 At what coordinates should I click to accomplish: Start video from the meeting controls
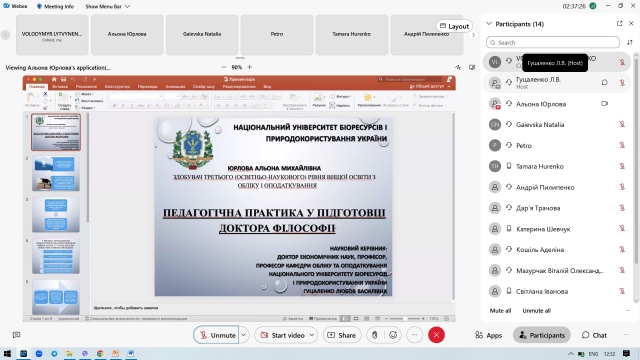282,335
